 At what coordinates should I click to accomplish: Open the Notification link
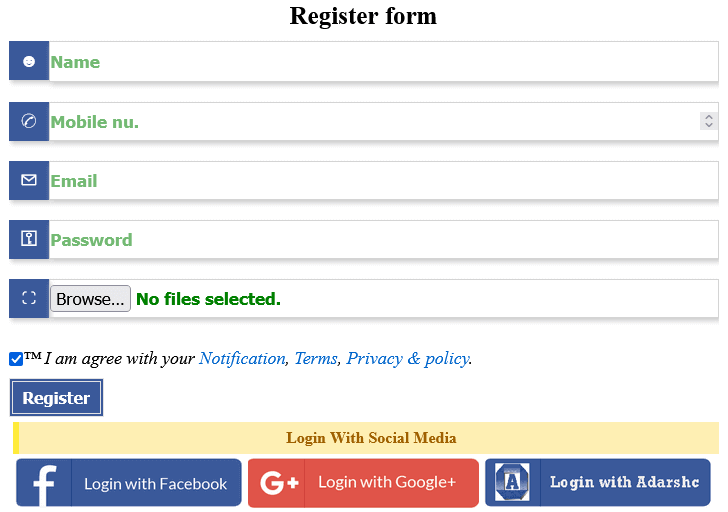click(x=242, y=358)
